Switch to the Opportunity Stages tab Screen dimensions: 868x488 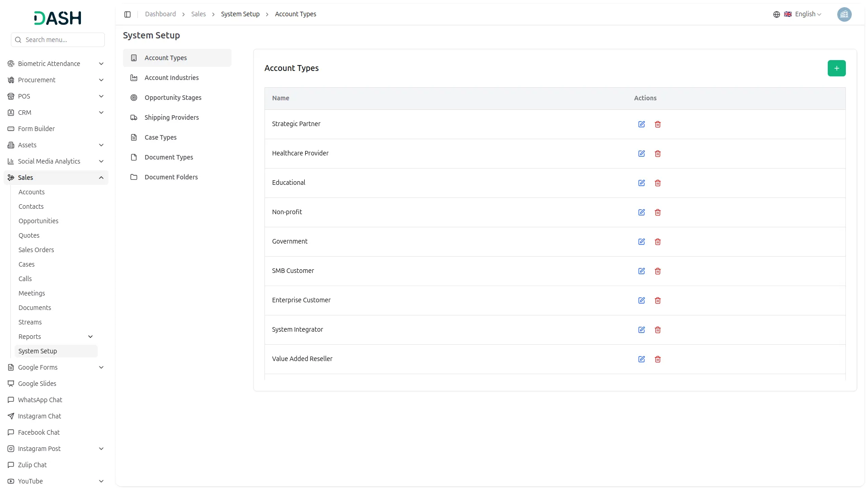click(x=173, y=98)
